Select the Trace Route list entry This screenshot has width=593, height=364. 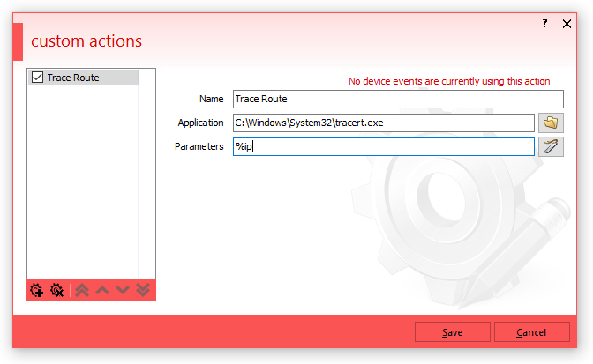73,78
